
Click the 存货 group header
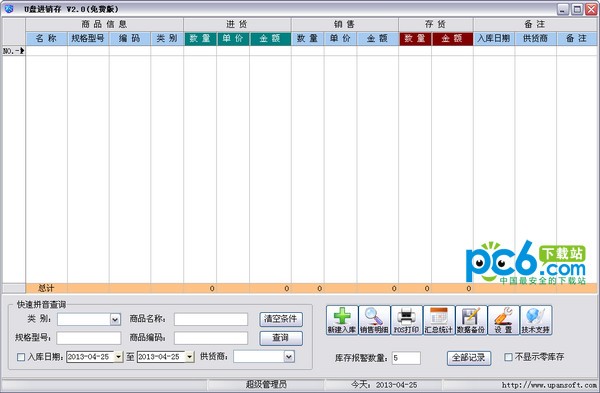click(436, 24)
